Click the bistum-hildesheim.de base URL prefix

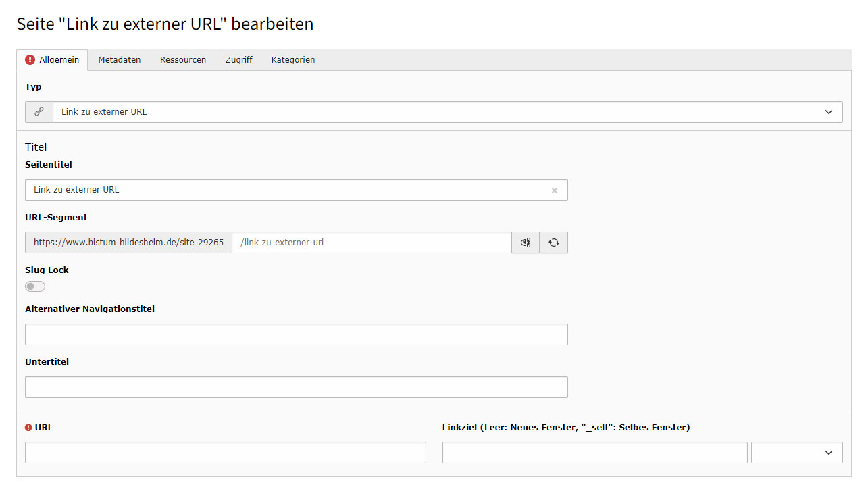click(128, 243)
